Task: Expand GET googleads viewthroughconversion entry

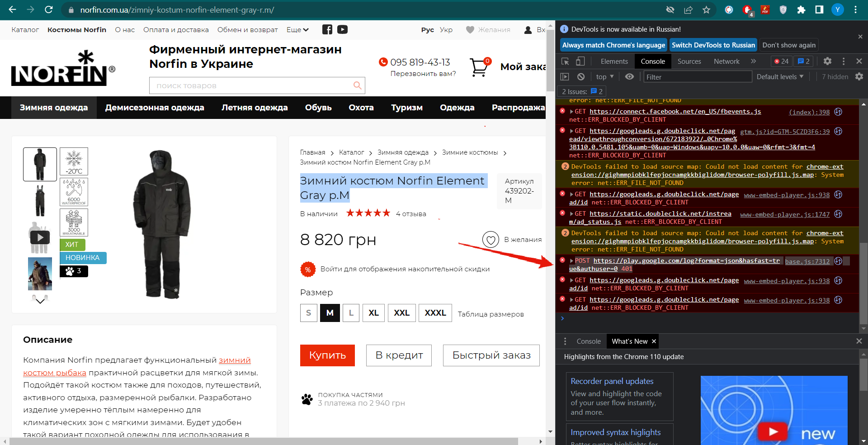Action: [x=571, y=131]
